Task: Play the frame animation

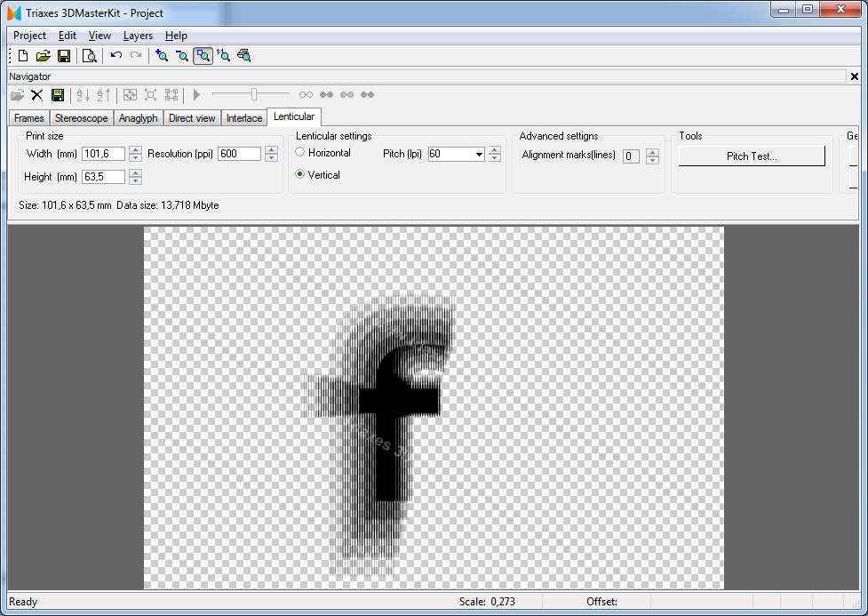Action: click(196, 95)
